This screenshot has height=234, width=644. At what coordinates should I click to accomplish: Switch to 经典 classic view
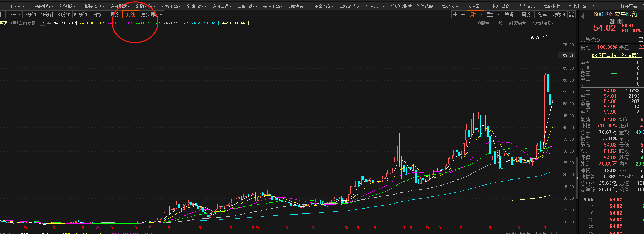click(x=542, y=15)
